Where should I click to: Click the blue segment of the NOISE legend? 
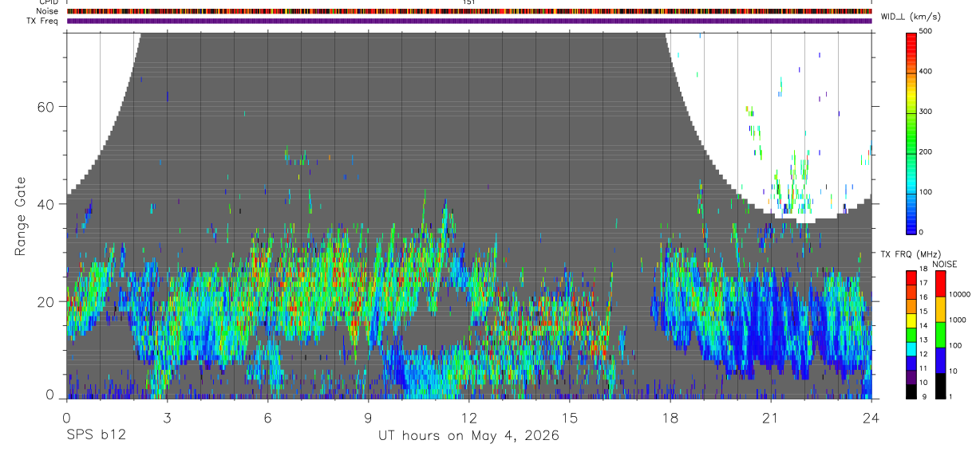click(x=940, y=360)
